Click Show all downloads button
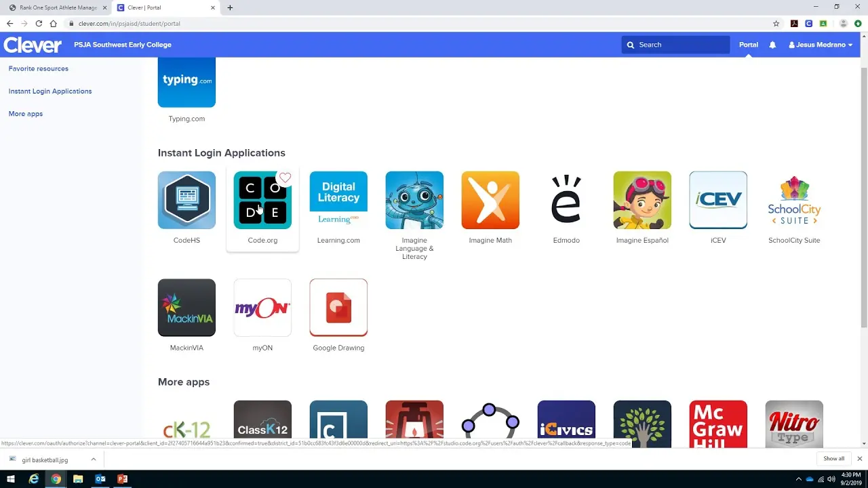The height and width of the screenshot is (488, 868). coord(834,459)
